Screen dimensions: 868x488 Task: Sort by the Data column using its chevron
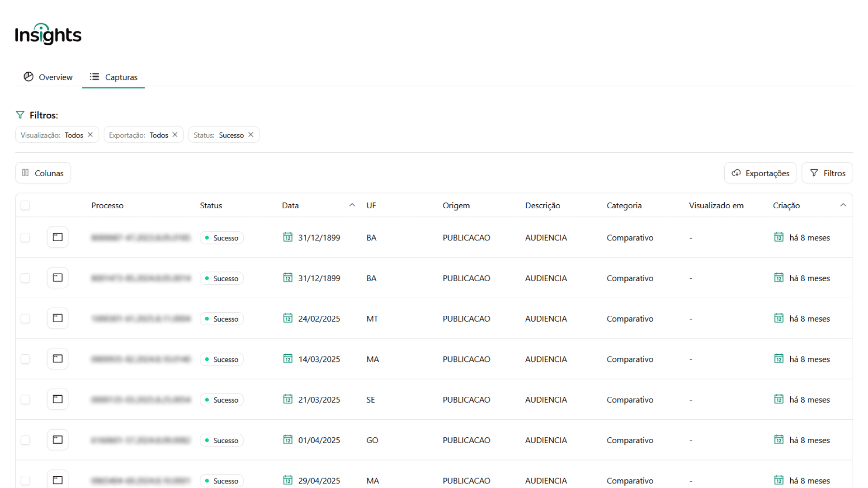point(352,205)
